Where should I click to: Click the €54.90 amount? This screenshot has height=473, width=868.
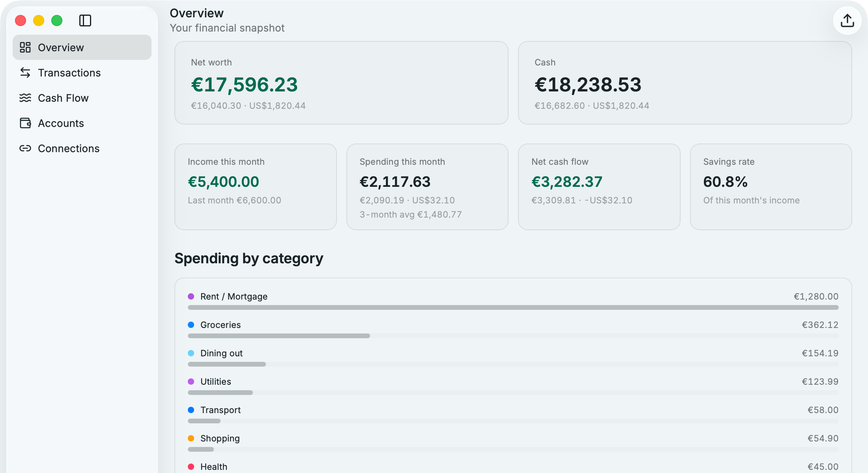click(823, 438)
